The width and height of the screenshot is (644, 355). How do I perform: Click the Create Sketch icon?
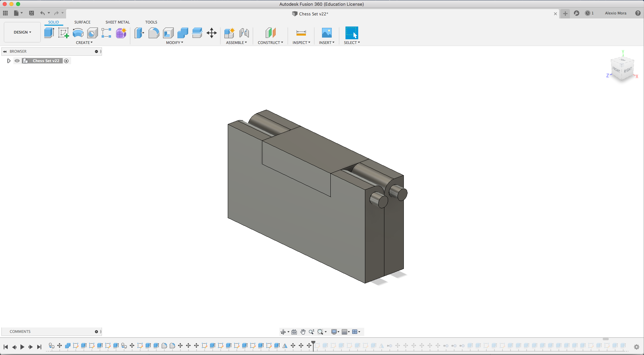(x=63, y=33)
